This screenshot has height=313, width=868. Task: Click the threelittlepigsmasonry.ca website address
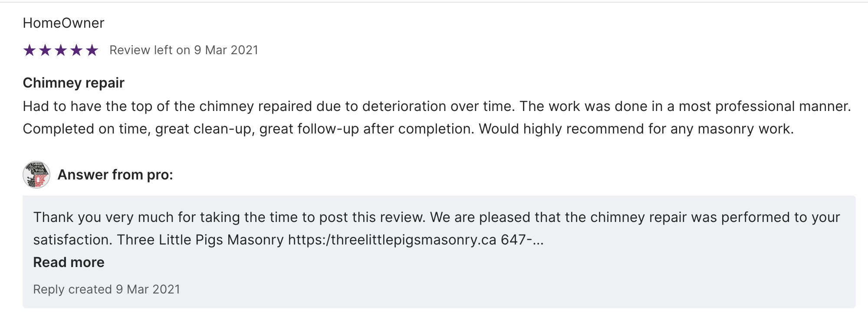tap(392, 240)
